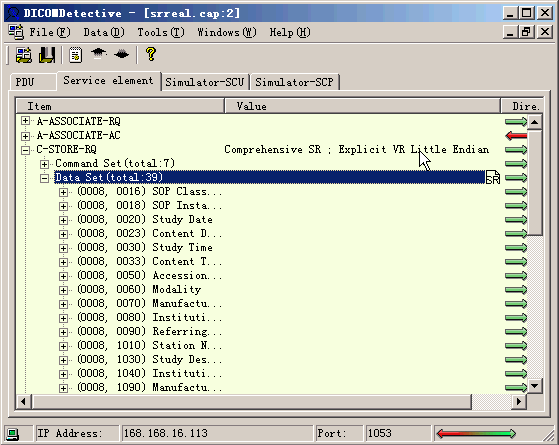Click the notepad report toolbar icon
Image resolution: width=559 pixels, height=445 pixels.
[76, 55]
